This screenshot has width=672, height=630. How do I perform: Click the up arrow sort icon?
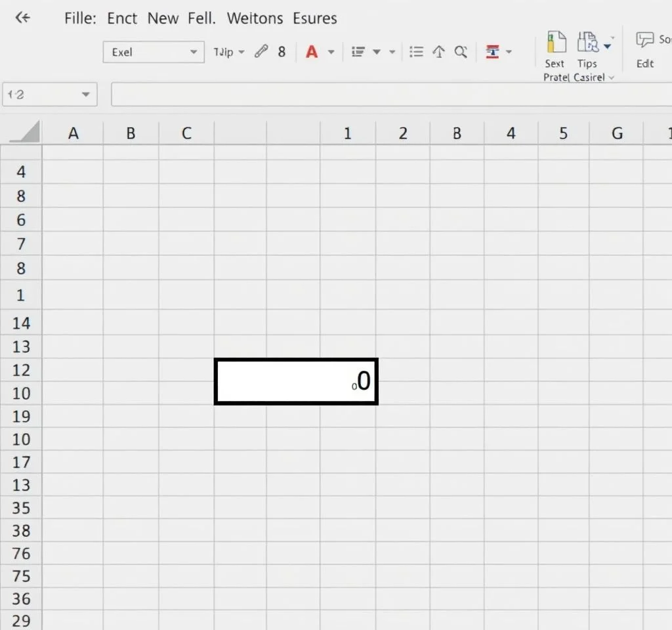(x=438, y=52)
